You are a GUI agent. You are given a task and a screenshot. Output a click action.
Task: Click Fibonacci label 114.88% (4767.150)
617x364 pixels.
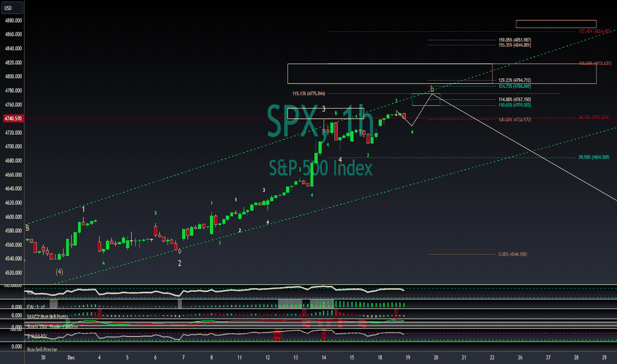pyautogui.click(x=514, y=99)
